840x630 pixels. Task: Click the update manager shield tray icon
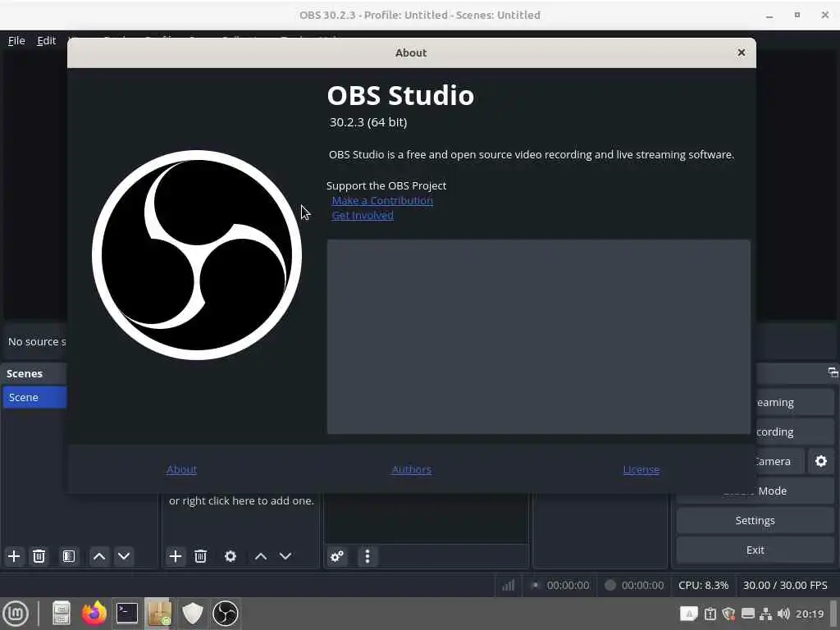(x=728, y=614)
